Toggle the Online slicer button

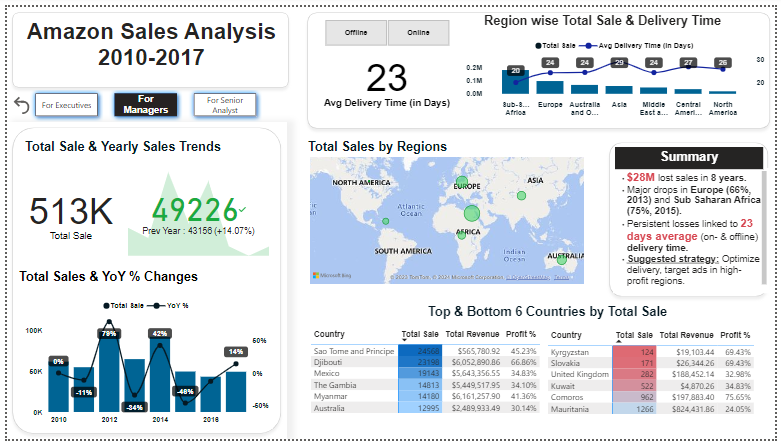[x=418, y=33]
